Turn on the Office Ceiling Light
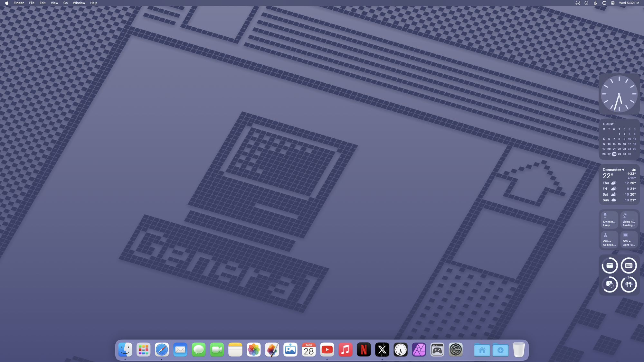The image size is (644, 362). point(609,239)
